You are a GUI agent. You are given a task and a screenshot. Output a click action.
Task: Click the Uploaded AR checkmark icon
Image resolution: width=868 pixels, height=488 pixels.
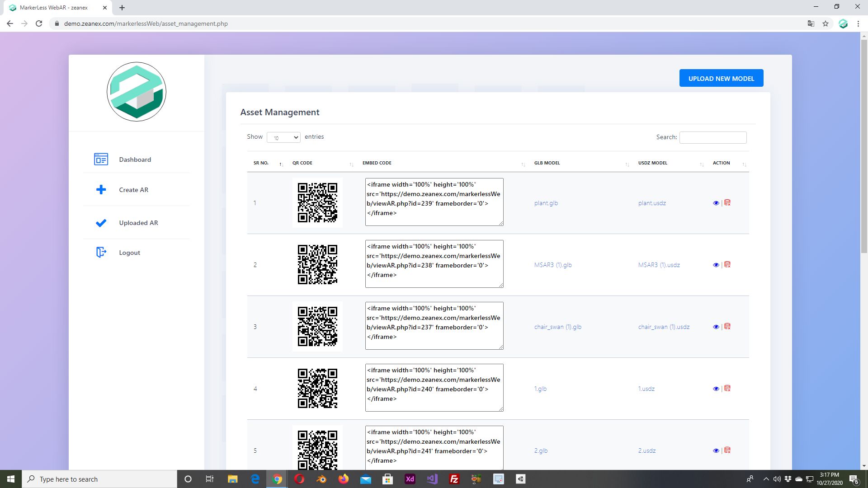[x=101, y=223]
